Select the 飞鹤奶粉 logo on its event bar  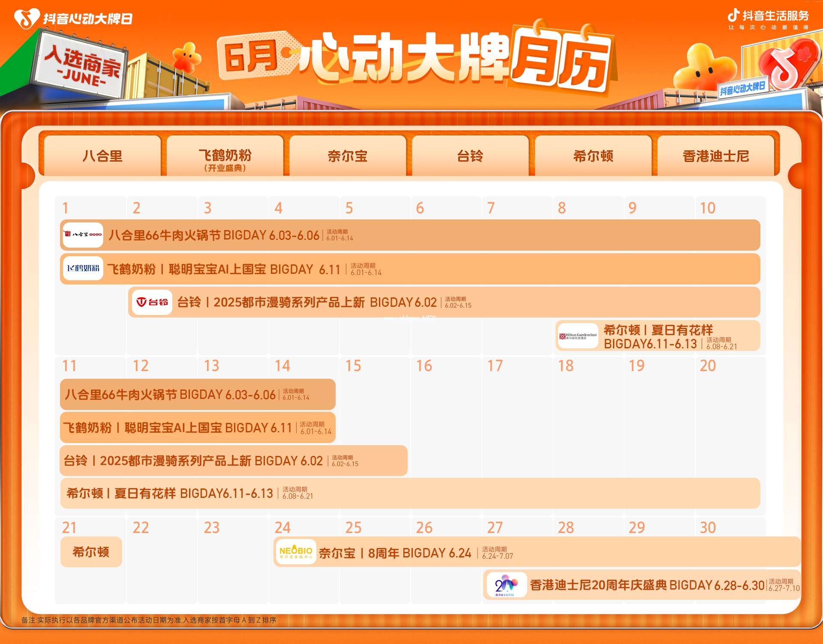click(x=83, y=268)
